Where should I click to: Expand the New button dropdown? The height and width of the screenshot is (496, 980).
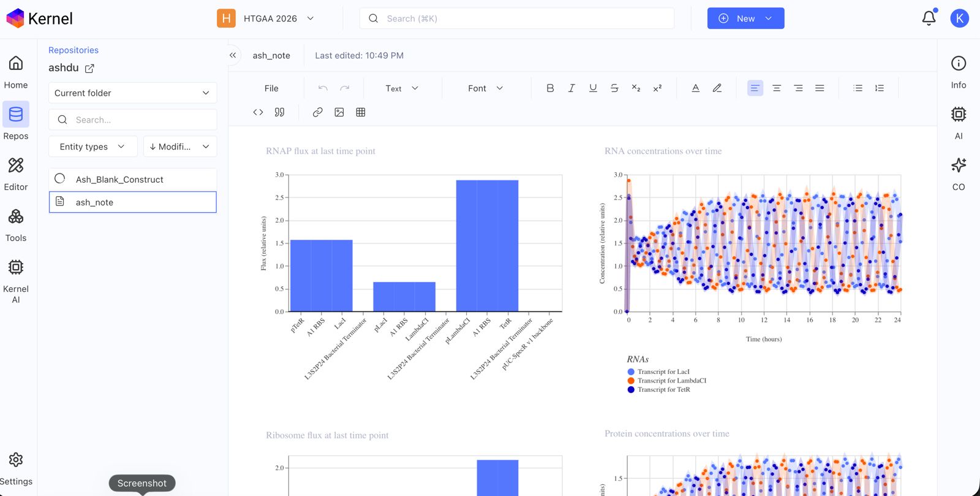pos(769,18)
